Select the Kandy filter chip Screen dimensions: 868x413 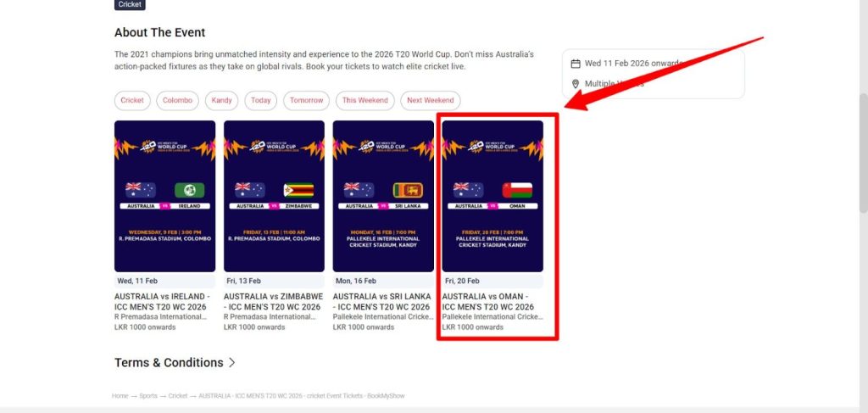click(221, 101)
